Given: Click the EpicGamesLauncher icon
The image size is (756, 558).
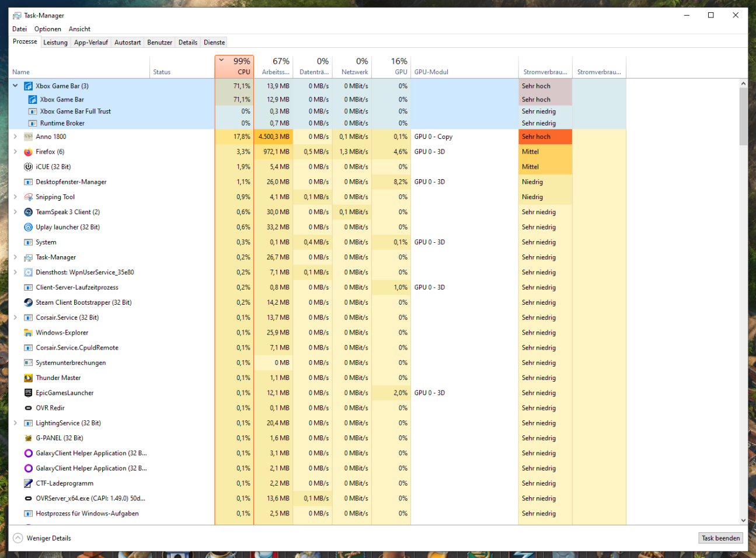Looking at the screenshot, I should click(x=28, y=393).
